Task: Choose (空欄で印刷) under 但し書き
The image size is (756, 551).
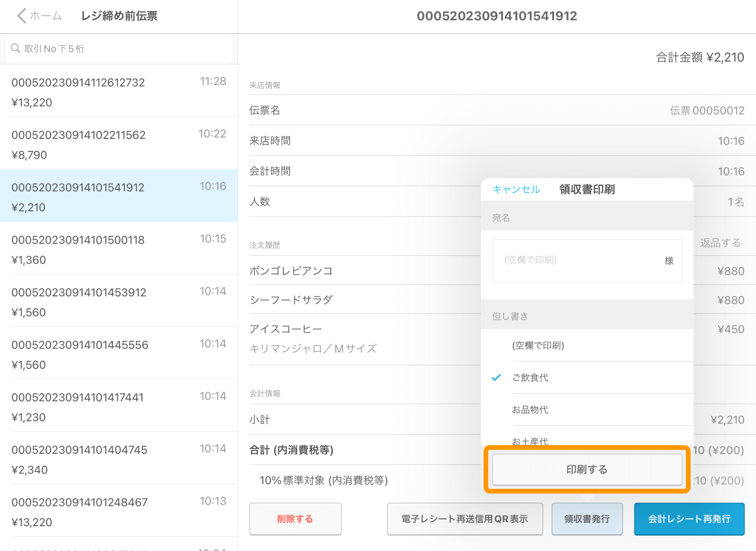Action: 587,345
